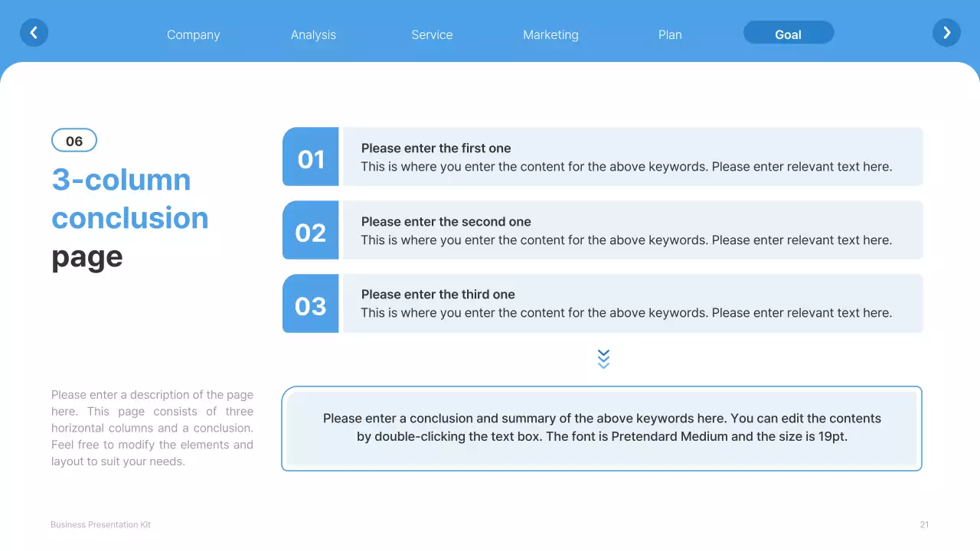Image resolution: width=980 pixels, height=551 pixels.
Task: Switch to the Marketing tab
Action: point(550,34)
